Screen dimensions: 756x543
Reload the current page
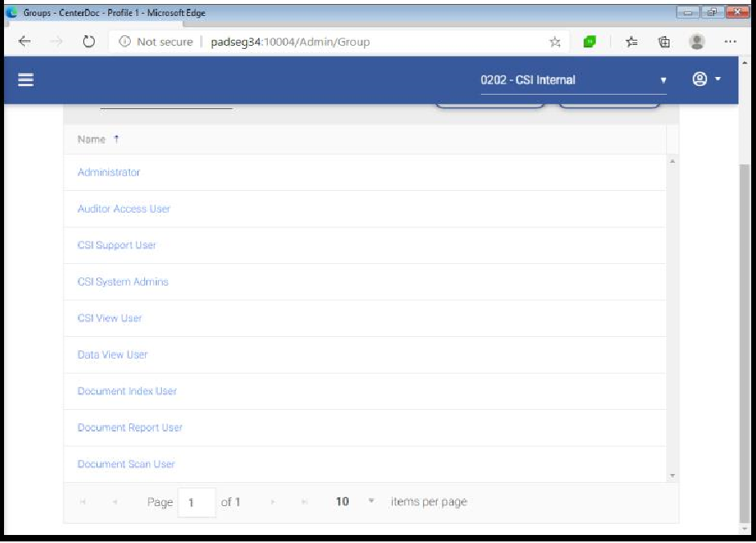[x=89, y=42]
